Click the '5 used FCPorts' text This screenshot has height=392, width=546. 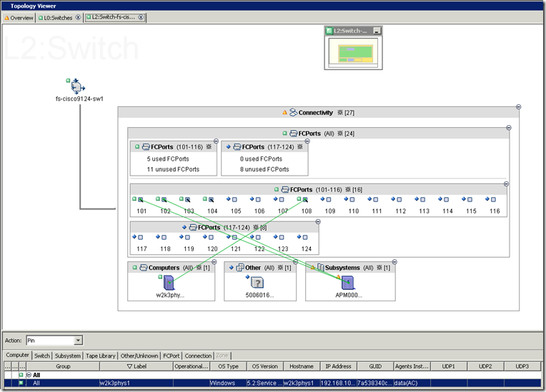168,159
